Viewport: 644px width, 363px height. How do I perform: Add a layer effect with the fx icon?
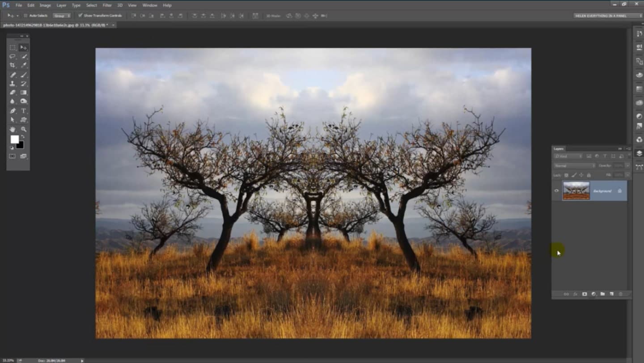[576, 294]
